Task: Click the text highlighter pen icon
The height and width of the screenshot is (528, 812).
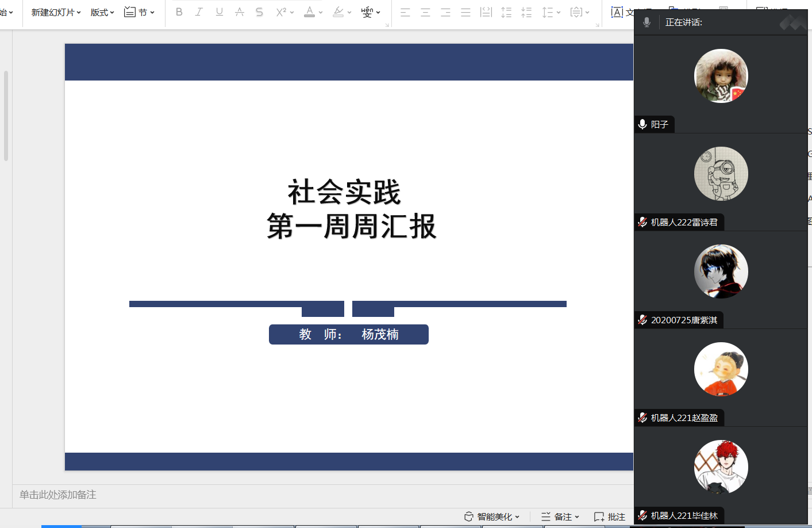Action: pyautogui.click(x=338, y=12)
